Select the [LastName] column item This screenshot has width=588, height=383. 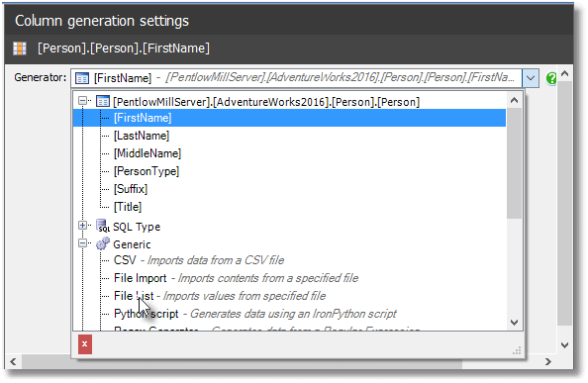click(x=142, y=136)
